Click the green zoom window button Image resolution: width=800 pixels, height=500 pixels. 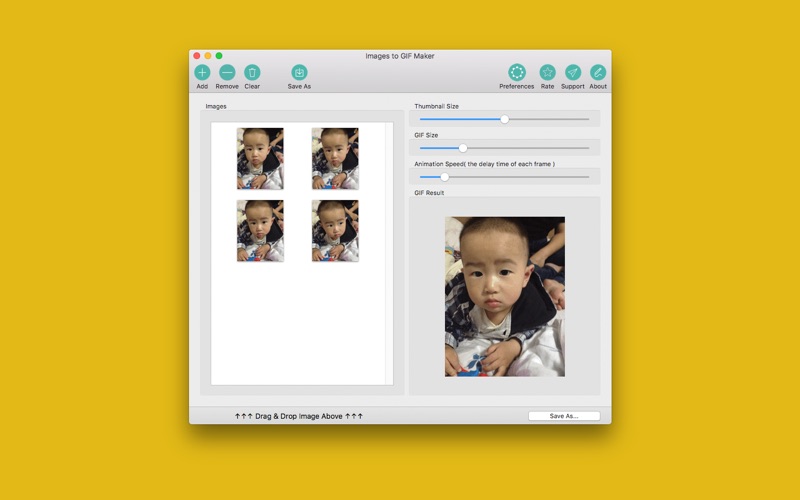click(219, 56)
